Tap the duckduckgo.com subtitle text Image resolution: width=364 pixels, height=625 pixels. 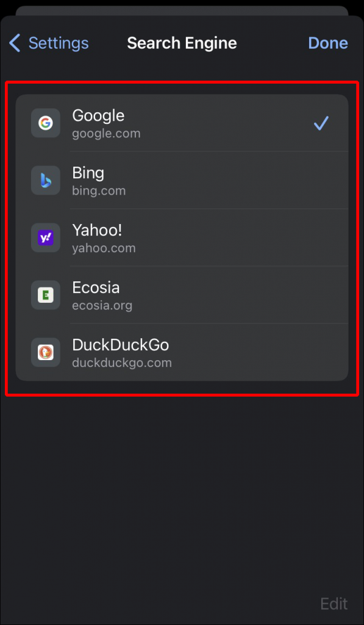(121, 363)
